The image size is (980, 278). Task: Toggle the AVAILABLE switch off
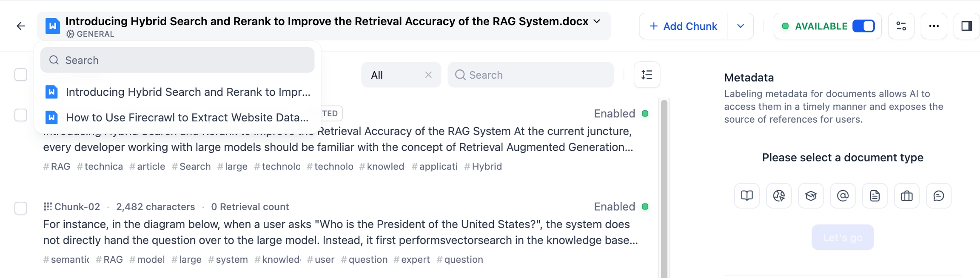[x=863, y=26]
